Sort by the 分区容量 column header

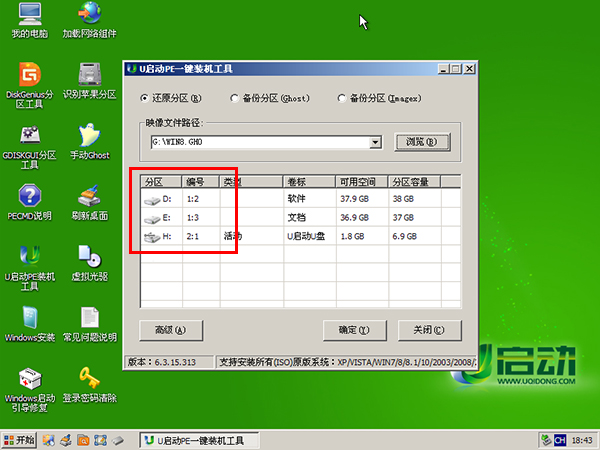point(414,182)
